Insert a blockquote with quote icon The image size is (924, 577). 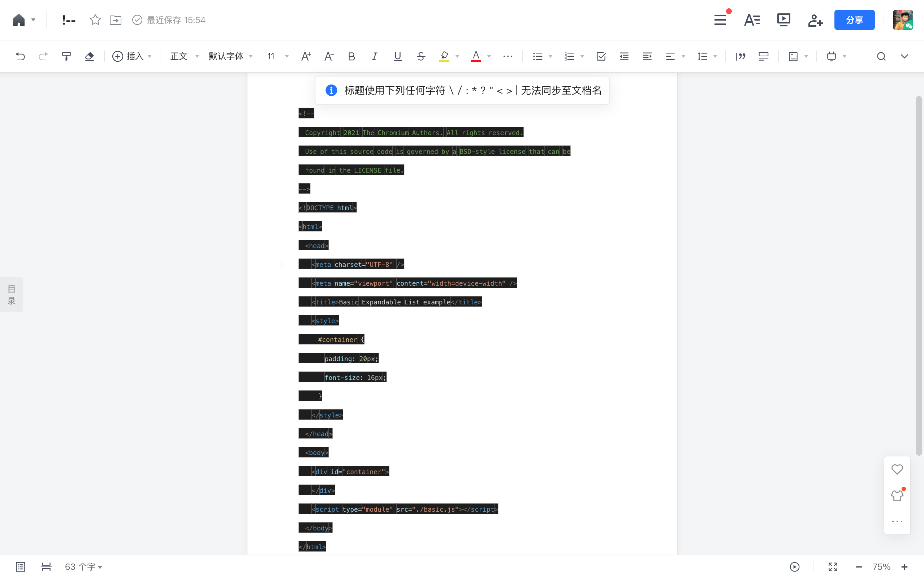pos(741,56)
